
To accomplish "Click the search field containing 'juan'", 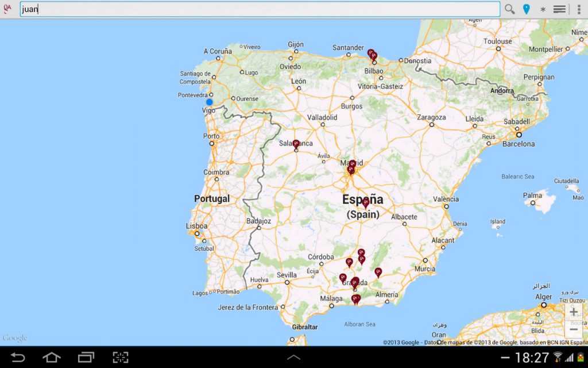I will (260, 9).
